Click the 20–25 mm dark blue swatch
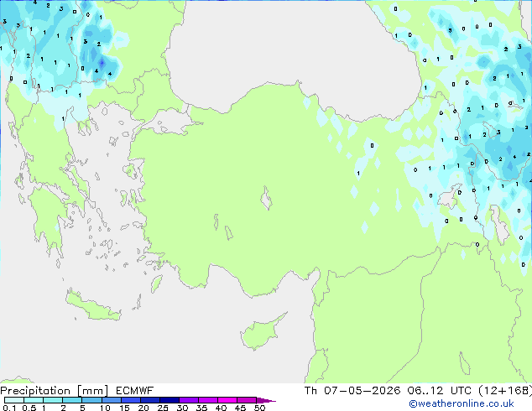This screenshot has width=532, height=411. (149, 400)
